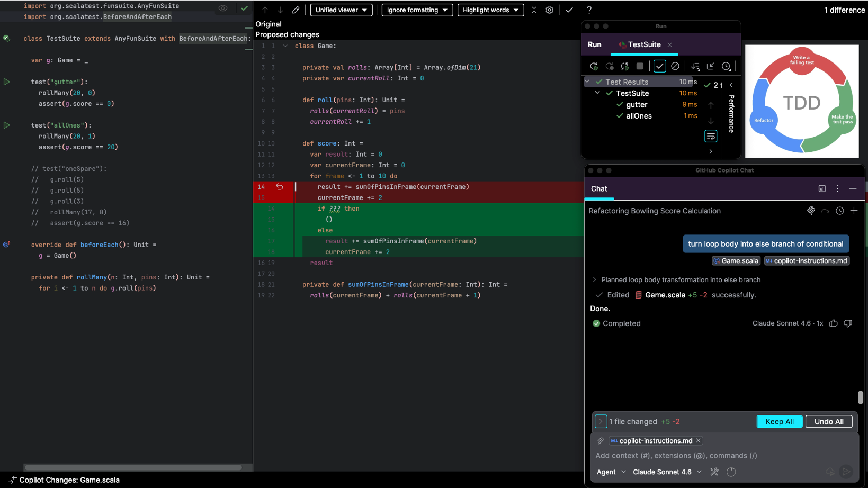This screenshot has width=868, height=488.
Task: Toggle soft-wrap in the test console
Action: (x=711, y=137)
